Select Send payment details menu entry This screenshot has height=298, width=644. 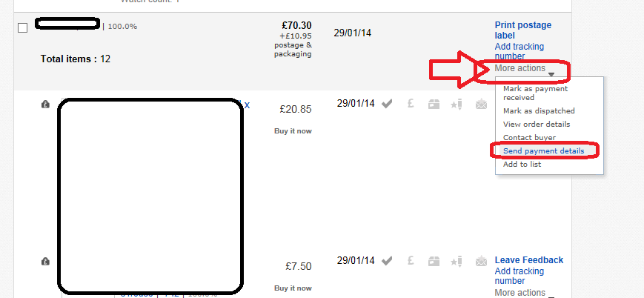[x=543, y=150]
